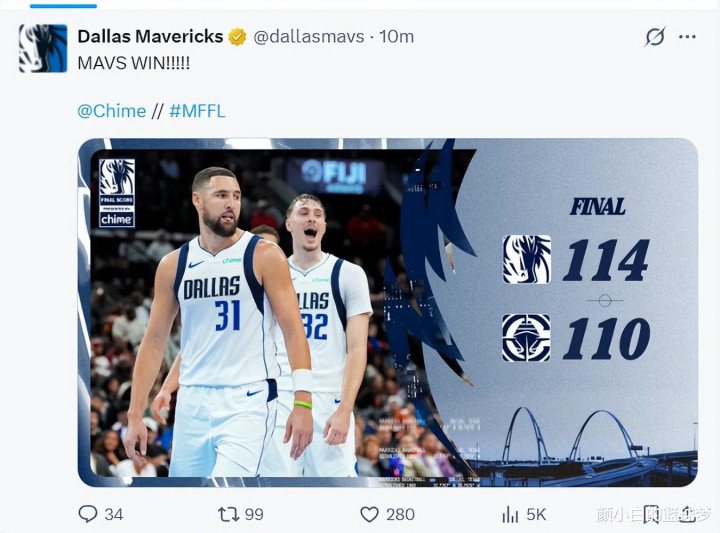Click the Mavericks logo beside score 114
Screen dimensions: 720x533
(527, 259)
